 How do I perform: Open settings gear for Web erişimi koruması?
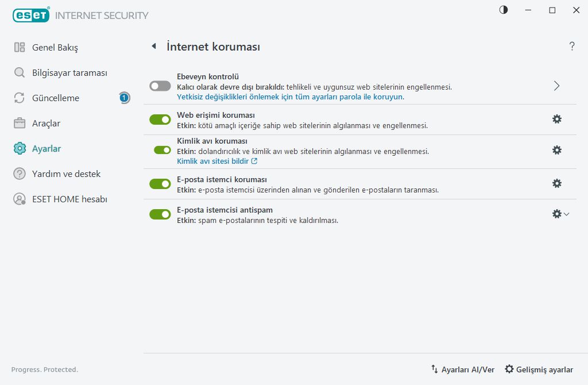556,119
